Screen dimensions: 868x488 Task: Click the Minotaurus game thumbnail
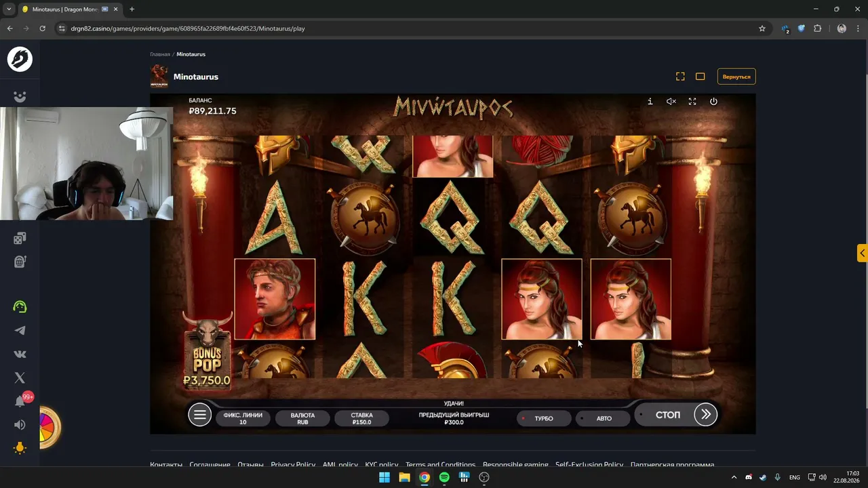[x=159, y=77]
